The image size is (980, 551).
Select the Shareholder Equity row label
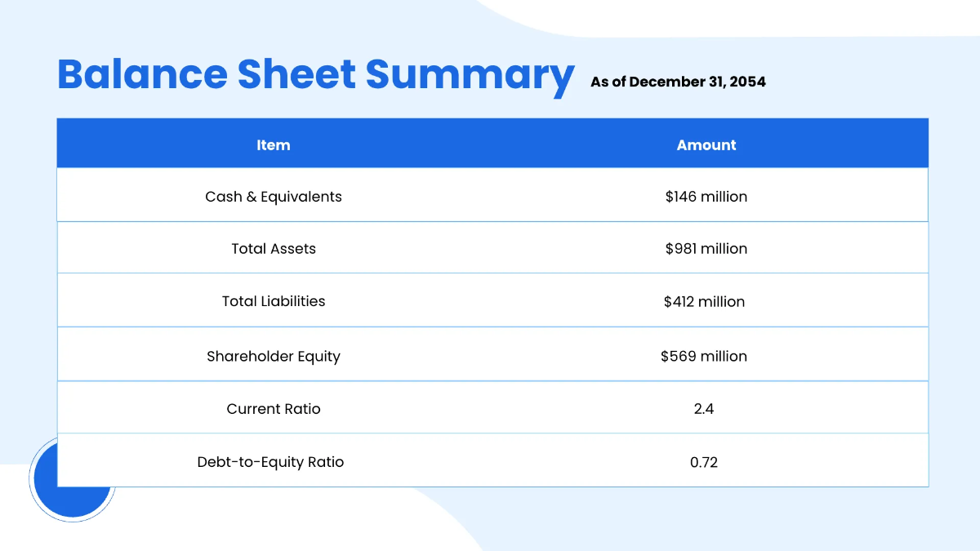coord(274,356)
